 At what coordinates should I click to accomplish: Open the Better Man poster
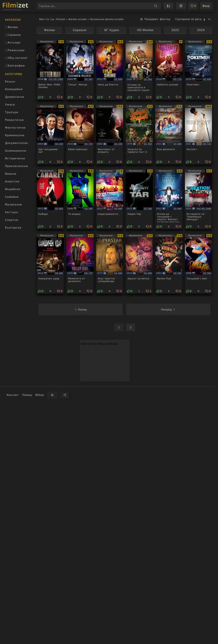50,60
